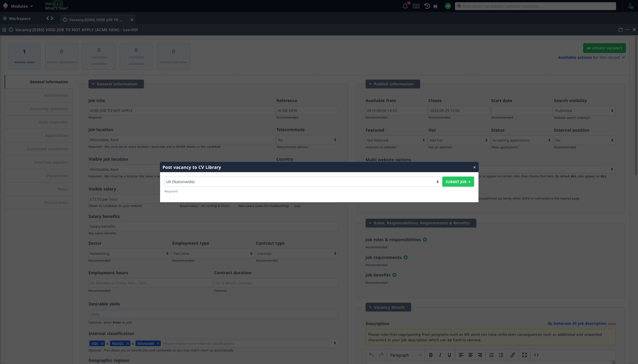
Task: Open the Telecommute dropdown
Action: (x=307, y=140)
